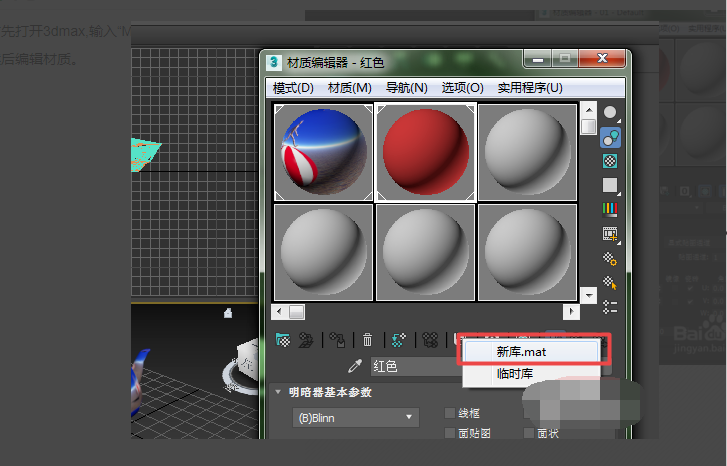Screen dimensions: 727x466
Task: Click the Video Color Check icon
Action: point(610,210)
